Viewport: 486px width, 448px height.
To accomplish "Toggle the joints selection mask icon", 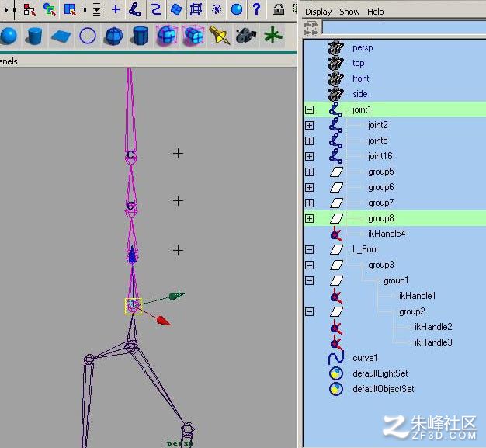I will pos(135,9).
